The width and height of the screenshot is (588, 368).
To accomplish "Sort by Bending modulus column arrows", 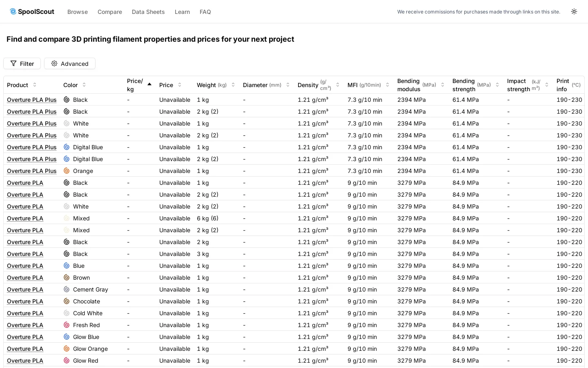I will coord(443,85).
